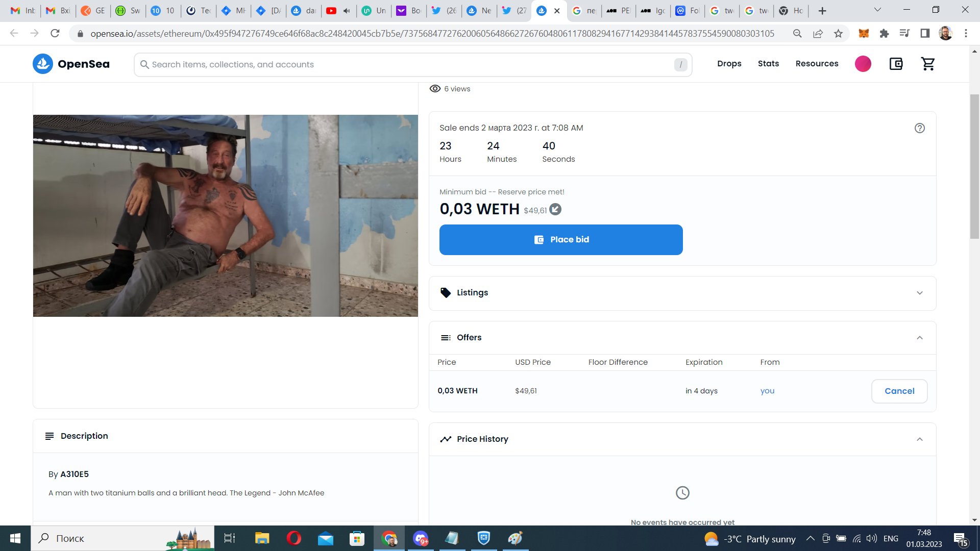Click the sale help question mark icon
This screenshot has height=551, width=980.
click(919, 128)
